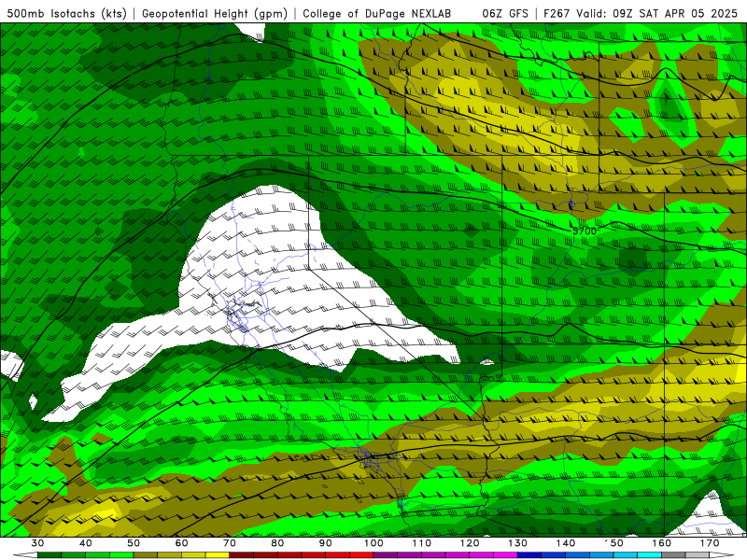Image resolution: width=747 pixels, height=560 pixels.
Task: Click the "80" colorbar scale label
Action: coord(277,543)
